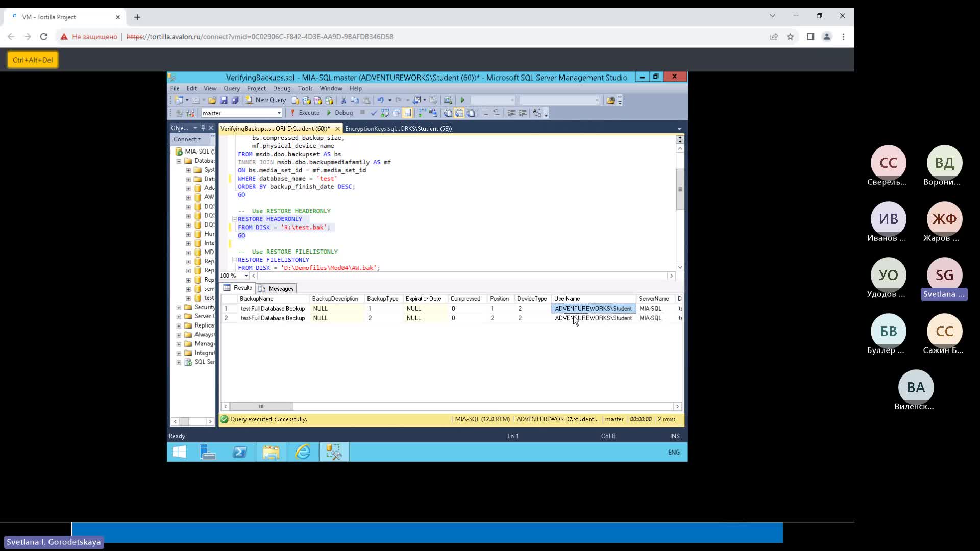Open the Debug menu

[282, 88]
